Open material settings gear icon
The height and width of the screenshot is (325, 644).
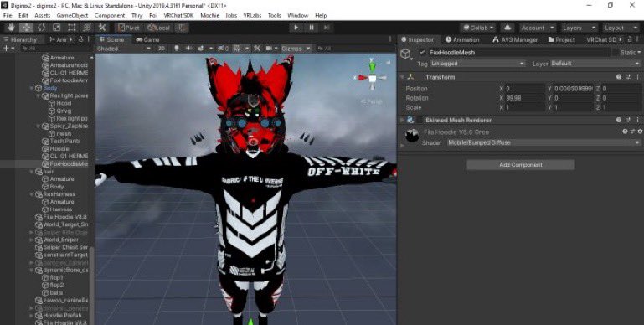[x=640, y=132]
